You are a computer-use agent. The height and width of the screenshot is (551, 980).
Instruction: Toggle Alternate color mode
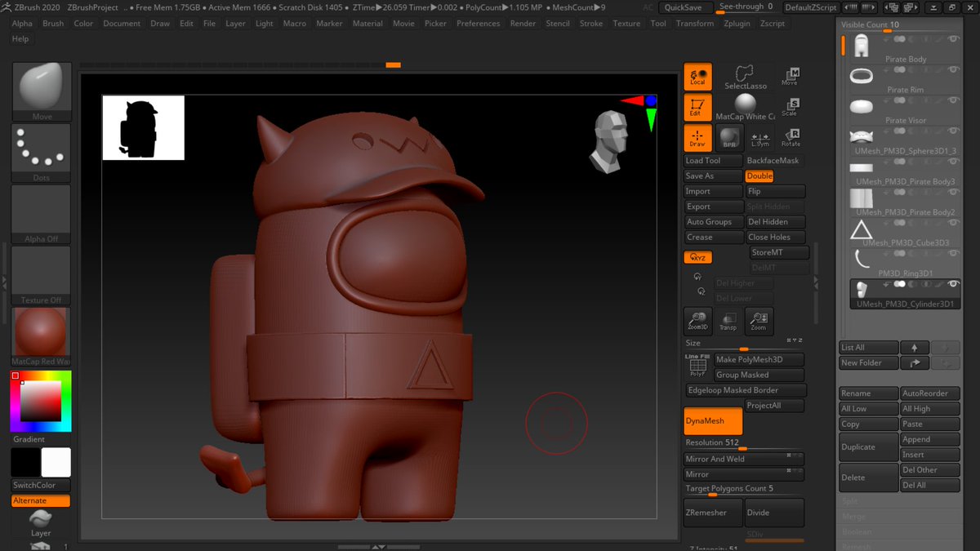[41, 501]
